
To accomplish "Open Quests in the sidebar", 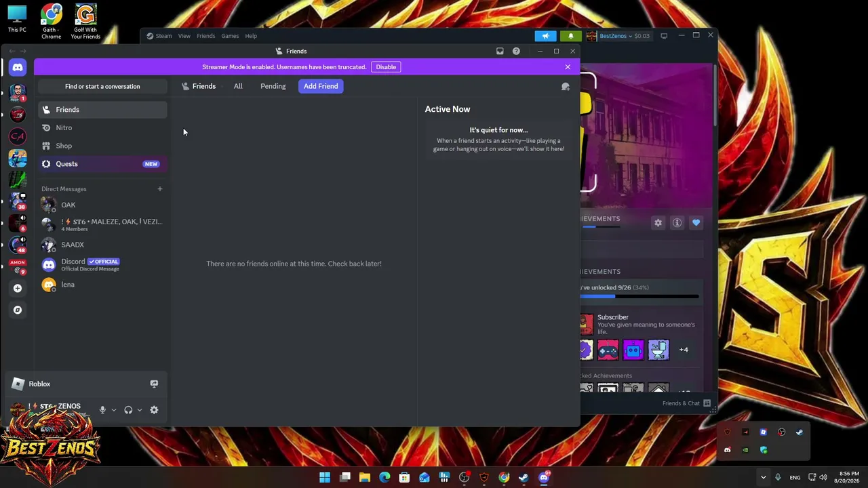I will tap(102, 164).
